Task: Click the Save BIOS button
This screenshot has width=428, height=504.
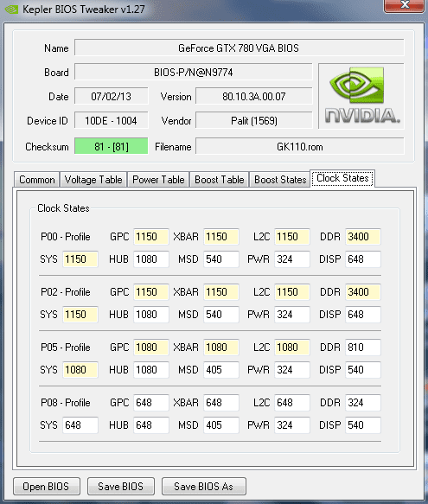Action: click(120, 487)
